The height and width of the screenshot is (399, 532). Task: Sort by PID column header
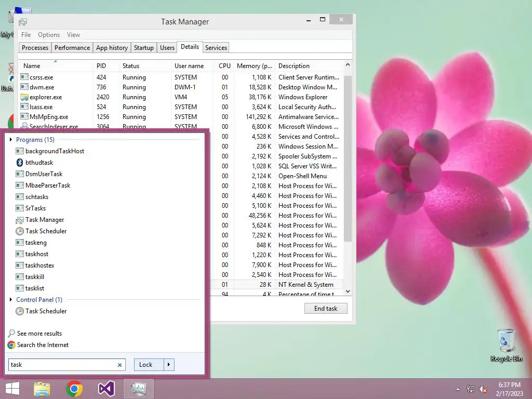[106, 66]
